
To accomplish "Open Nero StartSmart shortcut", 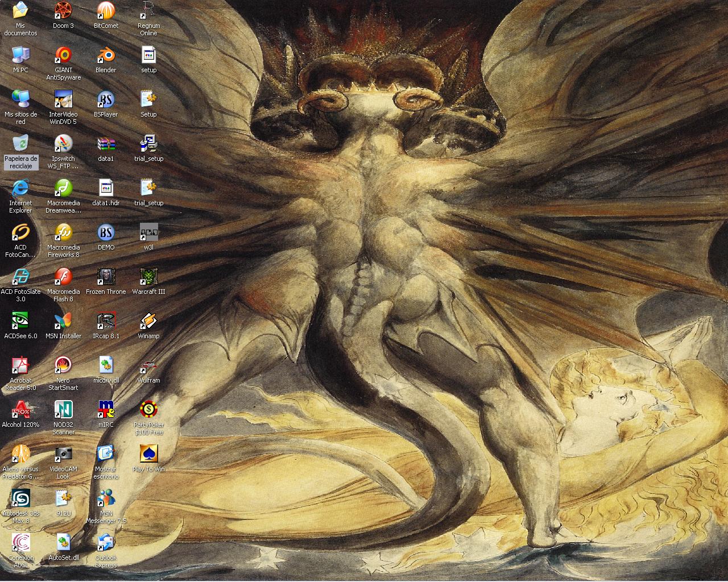I will (63, 365).
